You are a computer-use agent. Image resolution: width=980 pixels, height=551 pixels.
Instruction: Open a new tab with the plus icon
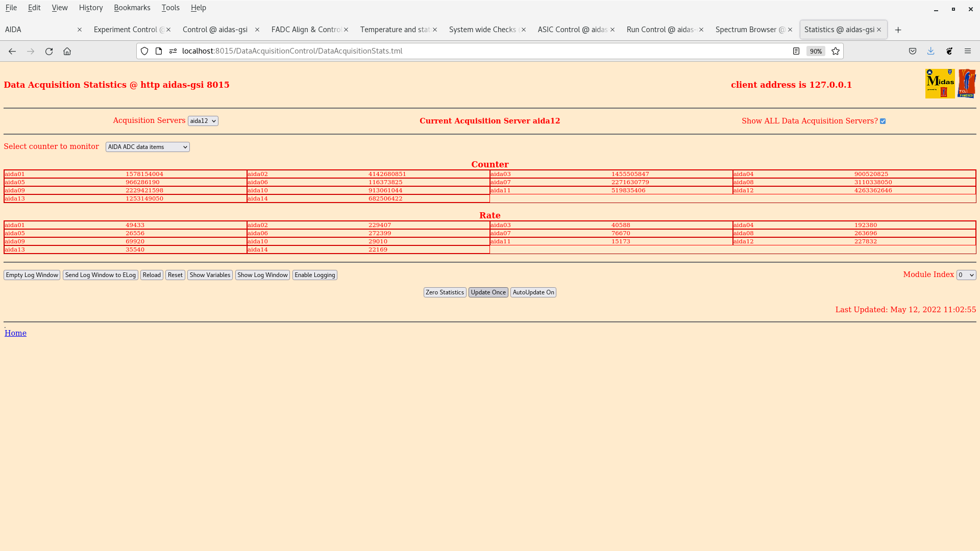[x=898, y=30]
